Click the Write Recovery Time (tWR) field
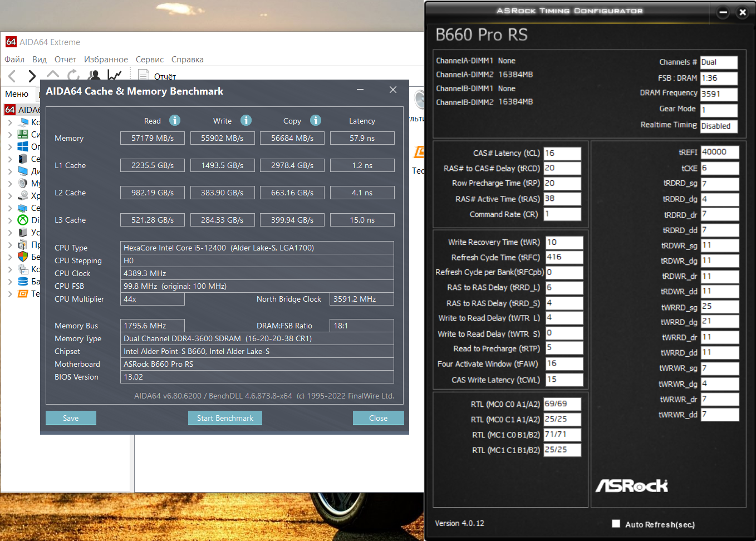The height and width of the screenshot is (541, 756). [564, 242]
